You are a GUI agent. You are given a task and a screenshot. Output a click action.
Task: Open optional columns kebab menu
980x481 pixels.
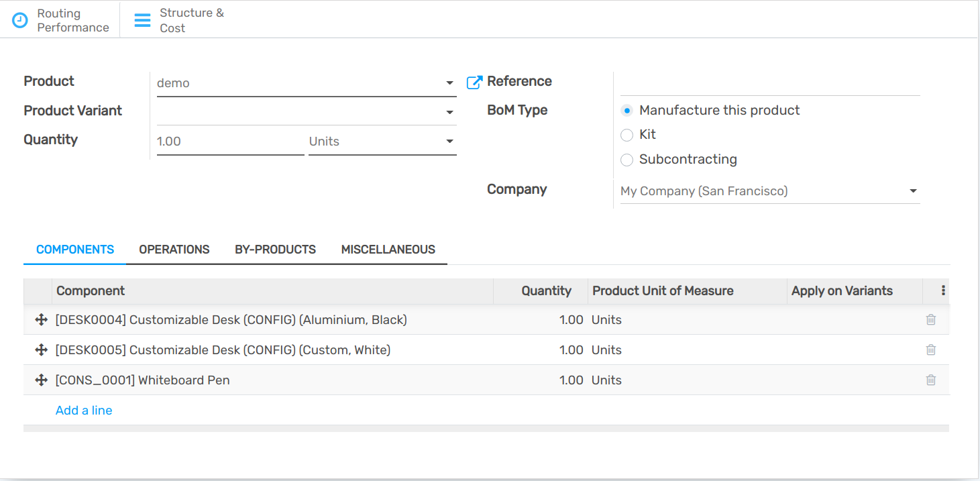[943, 291]
